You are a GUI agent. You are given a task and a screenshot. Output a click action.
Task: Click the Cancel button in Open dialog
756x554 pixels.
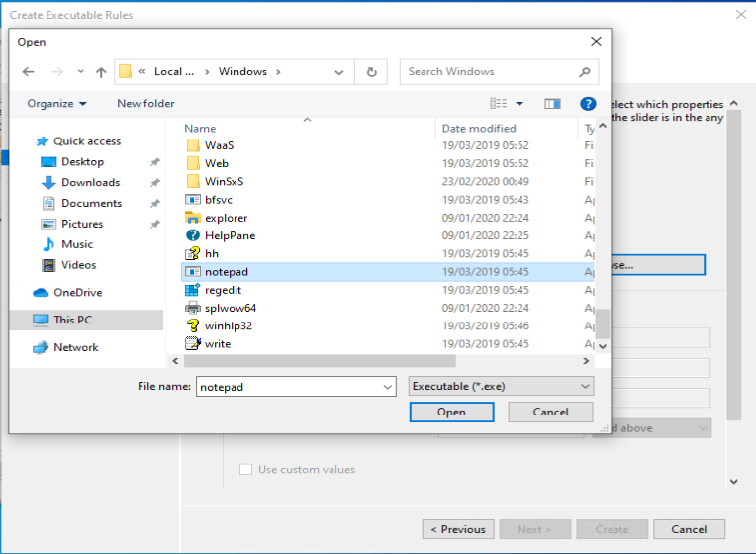click(550, 413)
